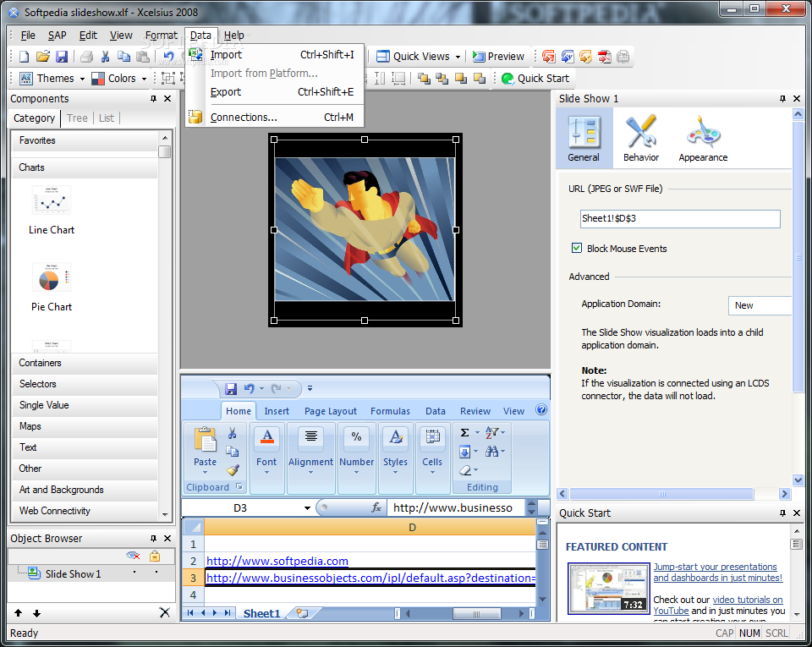
Task: Open the Format menu
Action: click(x=161, y=36)
